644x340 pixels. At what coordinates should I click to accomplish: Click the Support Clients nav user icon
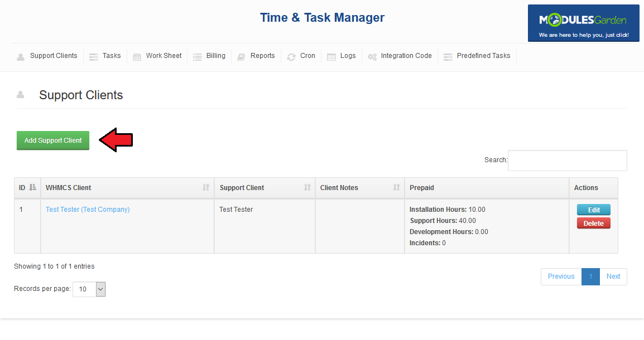pos(21,57)
